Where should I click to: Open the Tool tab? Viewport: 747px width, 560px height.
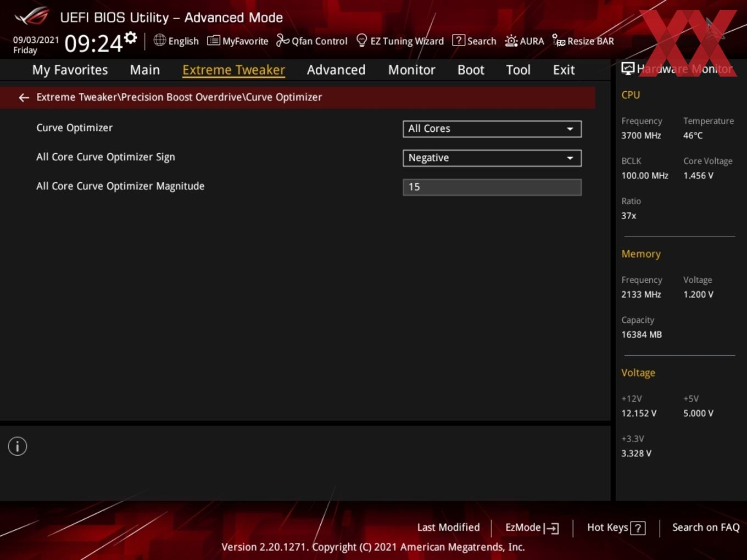pos(518,70)
